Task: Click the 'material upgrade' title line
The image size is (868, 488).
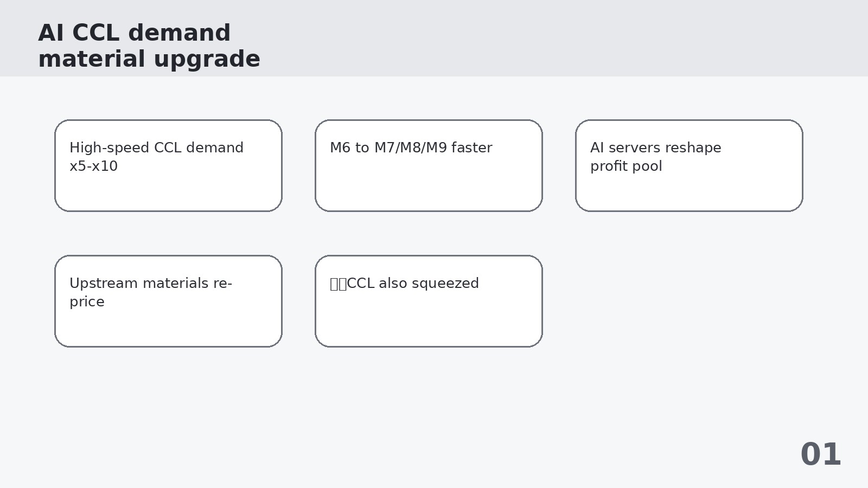Action: (149, 59)
